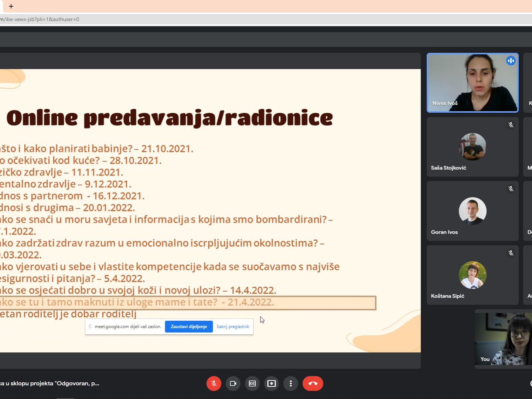
Task: Click the line about planning babinje 21.10.2021.
Action: point(96,149)
